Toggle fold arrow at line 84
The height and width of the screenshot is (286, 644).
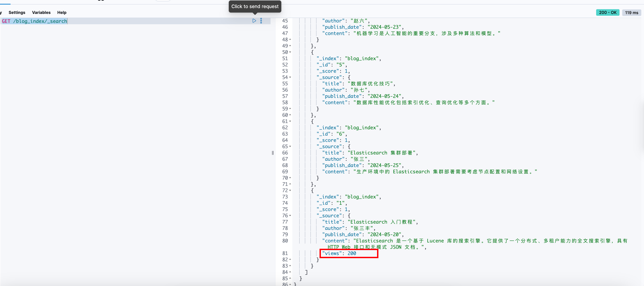tap(290, 272)
